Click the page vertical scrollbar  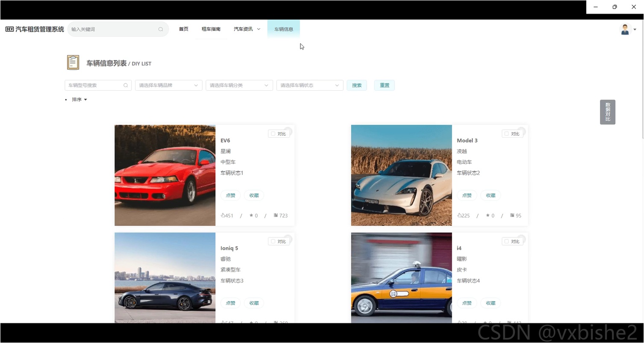coord(642,79)
